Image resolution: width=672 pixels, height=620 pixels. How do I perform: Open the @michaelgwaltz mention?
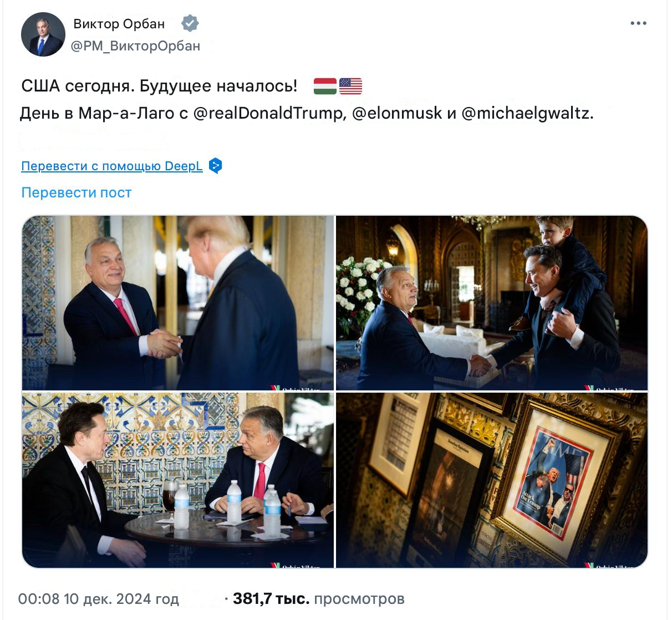527,113
